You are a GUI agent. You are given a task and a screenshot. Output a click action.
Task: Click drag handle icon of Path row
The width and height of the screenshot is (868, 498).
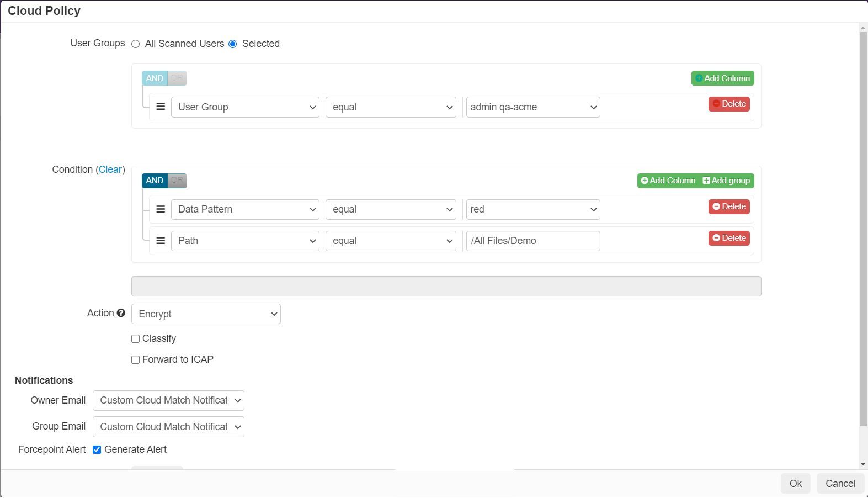tap(161, 241)
